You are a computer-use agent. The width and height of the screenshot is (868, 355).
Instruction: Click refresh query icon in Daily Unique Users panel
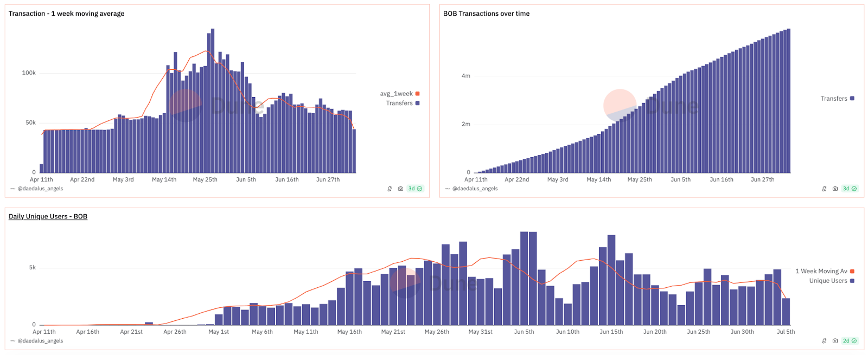point(824,341)
